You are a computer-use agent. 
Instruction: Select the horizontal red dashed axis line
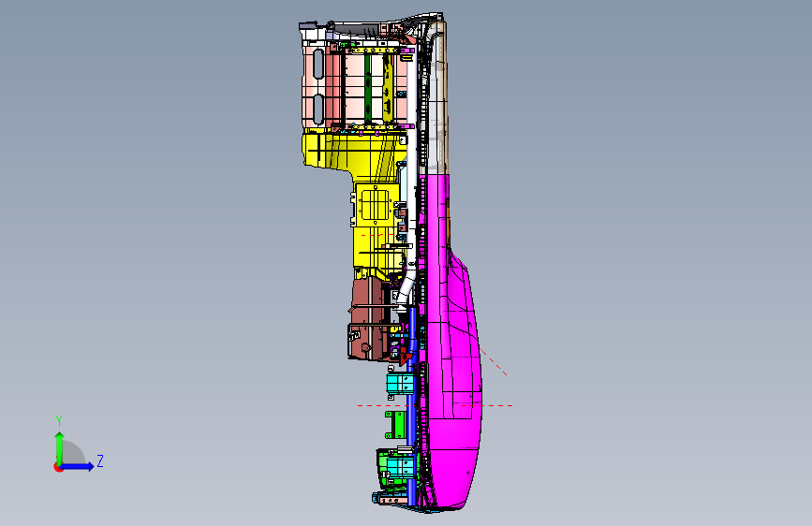[435, 405]
